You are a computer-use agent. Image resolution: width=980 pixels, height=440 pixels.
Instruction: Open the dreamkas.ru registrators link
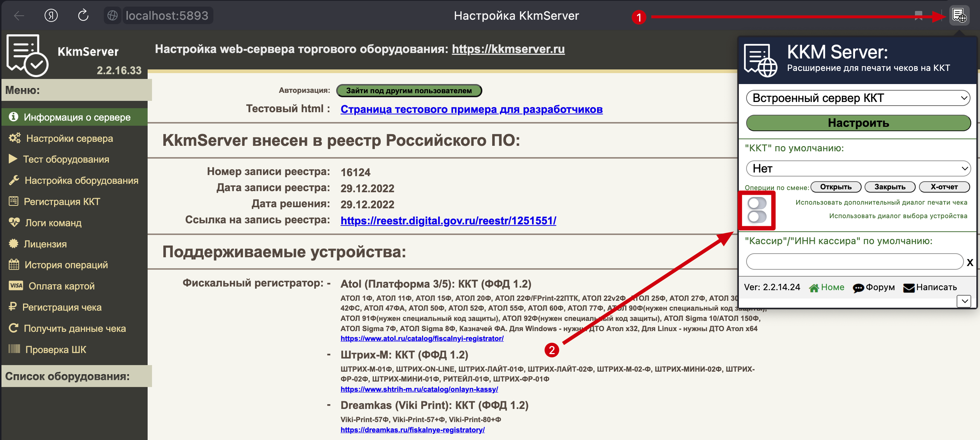point(413,430)
